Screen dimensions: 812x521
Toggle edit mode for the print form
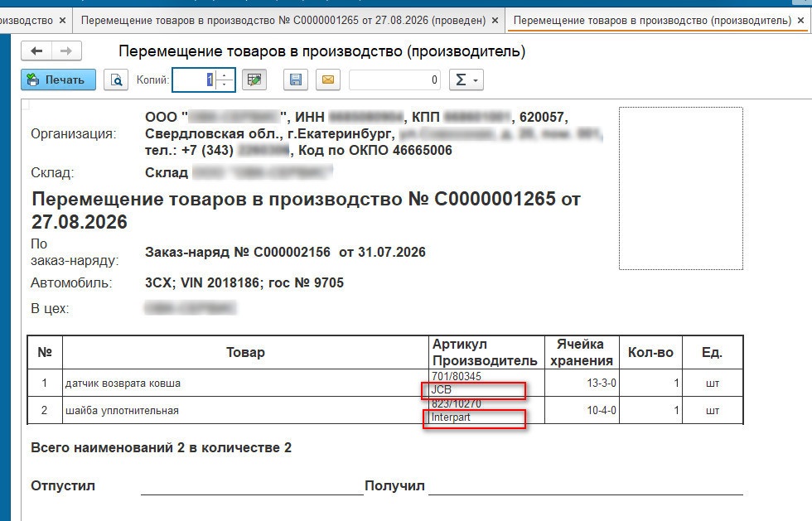[254, 80]
